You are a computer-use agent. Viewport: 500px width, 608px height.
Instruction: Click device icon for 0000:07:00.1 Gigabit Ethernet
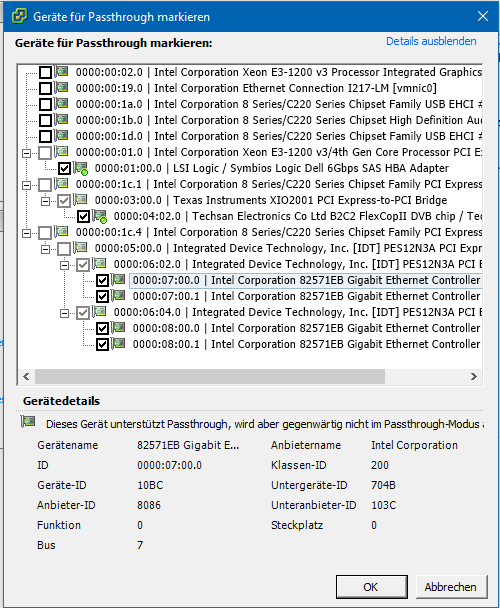[118, 295]
